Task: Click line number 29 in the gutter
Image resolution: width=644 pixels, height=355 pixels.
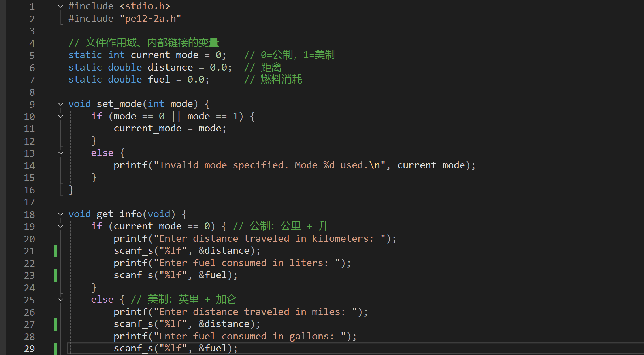Action: pyautogui.click(x=29, y=349)
